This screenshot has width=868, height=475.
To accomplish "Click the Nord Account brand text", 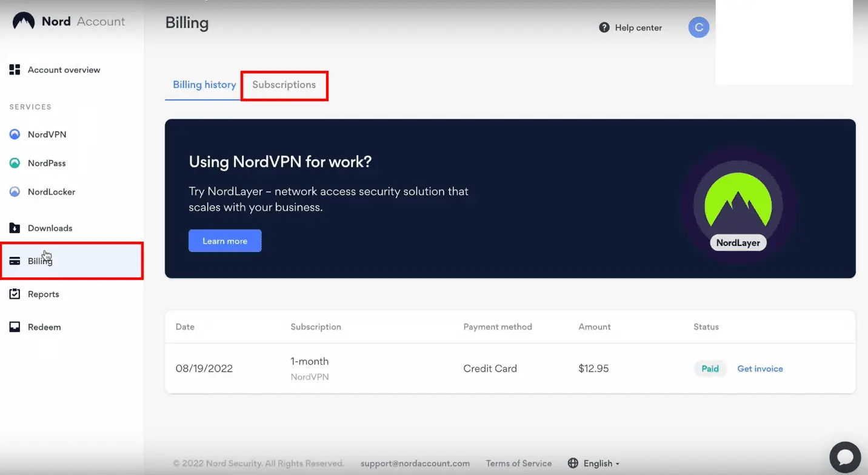I will coord(83,21).
